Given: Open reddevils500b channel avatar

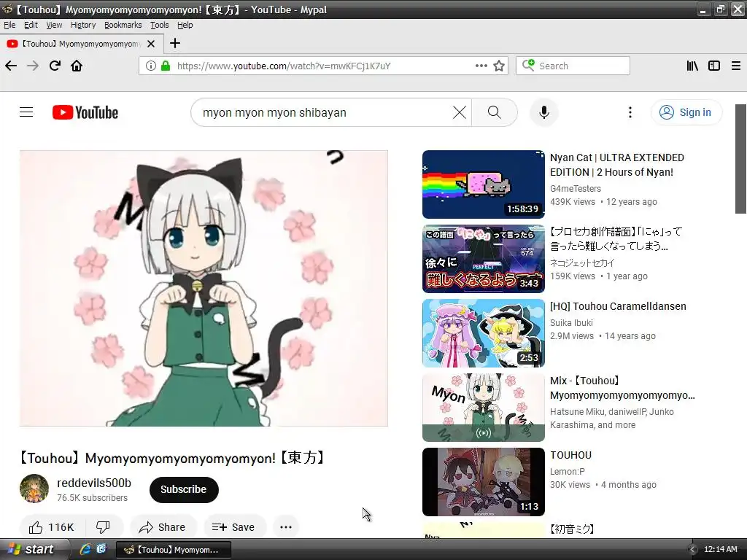Looking at the screenshot, I should click(x=34, y=489).
